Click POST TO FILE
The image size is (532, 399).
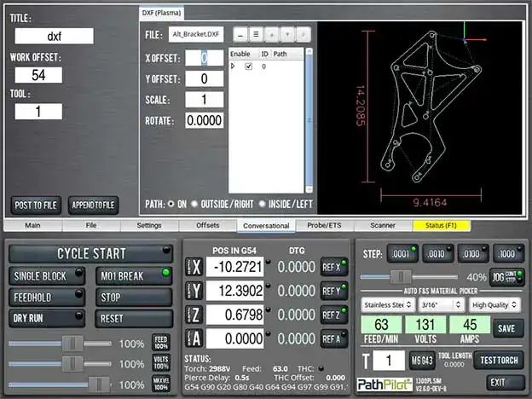click(36, 205)
